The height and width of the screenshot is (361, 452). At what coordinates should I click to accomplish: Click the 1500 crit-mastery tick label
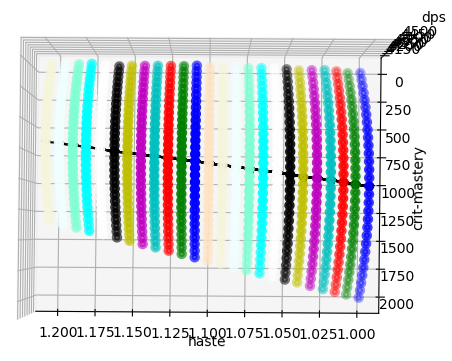click(397, 248)
